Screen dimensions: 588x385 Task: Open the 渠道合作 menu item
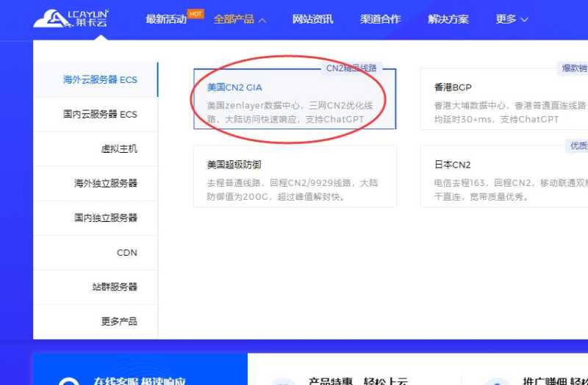380,19
